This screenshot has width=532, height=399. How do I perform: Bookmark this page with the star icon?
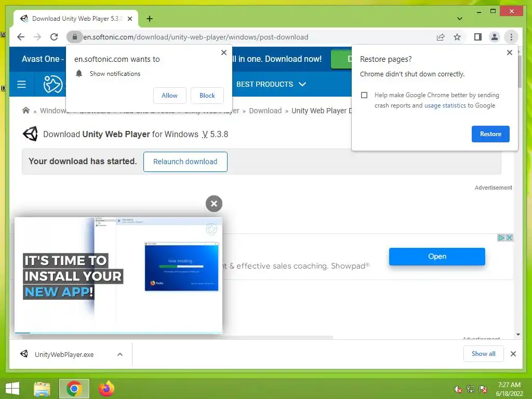point(457,37)
